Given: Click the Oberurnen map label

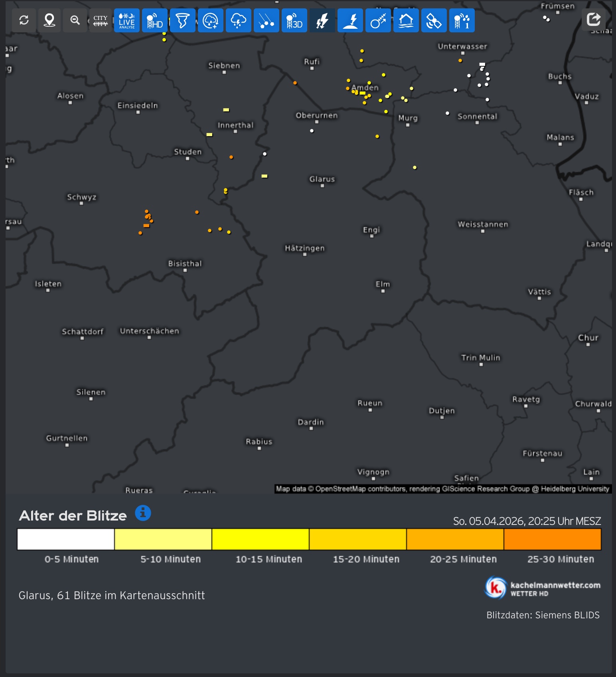Looking at the screenshot, I should click(x=317, y=115).
